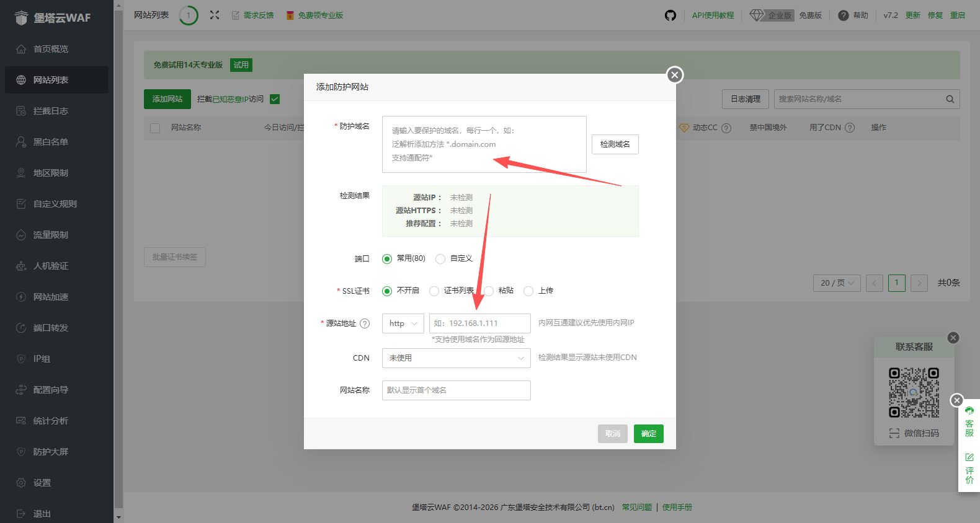Open 配置向导 in the sidebar

click(x=56, y=390)
